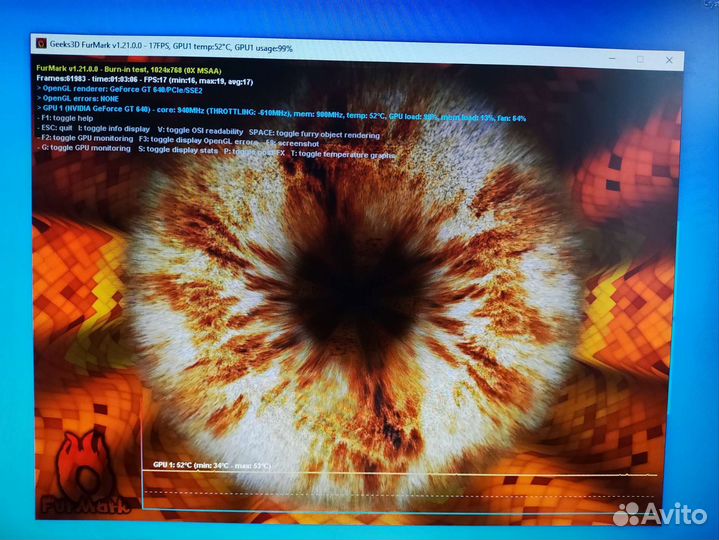Screen dimensions: 719x540
Task: Minimize the FurMark window
Action: click(613, 59)
